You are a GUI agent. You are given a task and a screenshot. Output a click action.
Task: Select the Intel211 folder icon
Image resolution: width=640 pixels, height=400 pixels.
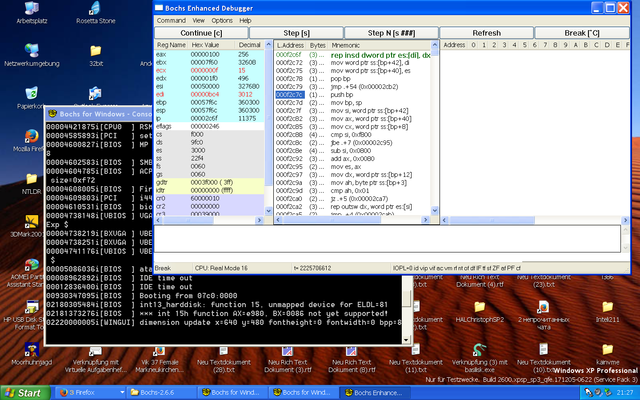point(607,311)
